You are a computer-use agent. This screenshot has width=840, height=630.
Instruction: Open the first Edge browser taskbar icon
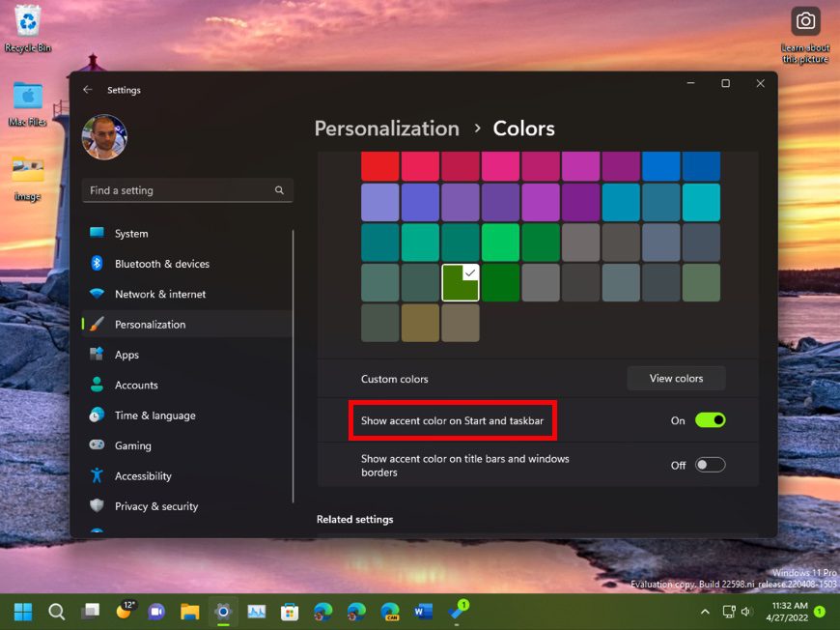click(x=323, y=612)
